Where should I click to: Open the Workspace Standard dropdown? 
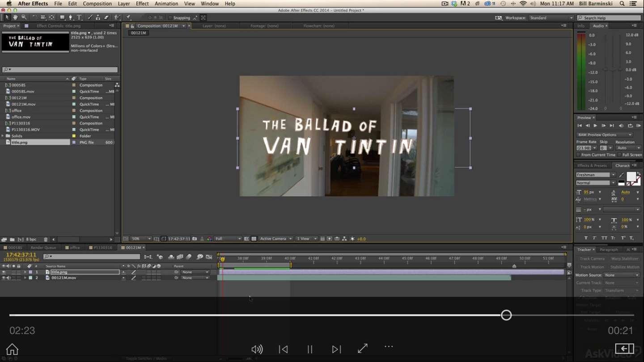(551, 18)
